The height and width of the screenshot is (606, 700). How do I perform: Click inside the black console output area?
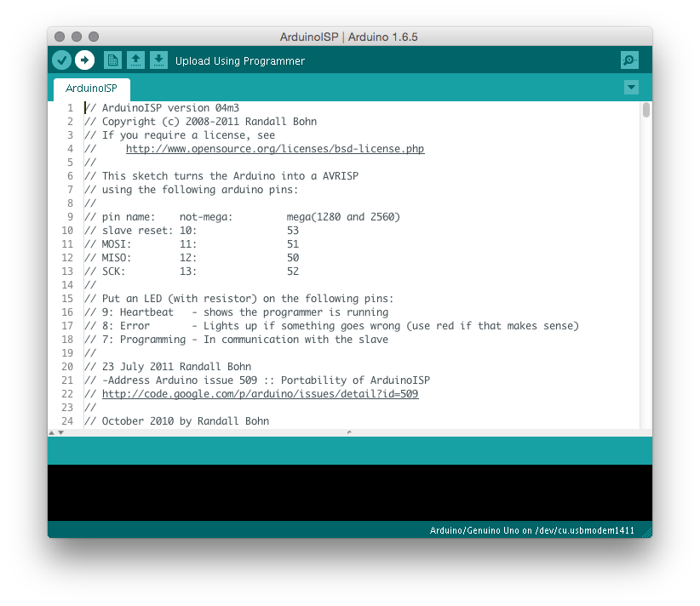tap(350, 493)
